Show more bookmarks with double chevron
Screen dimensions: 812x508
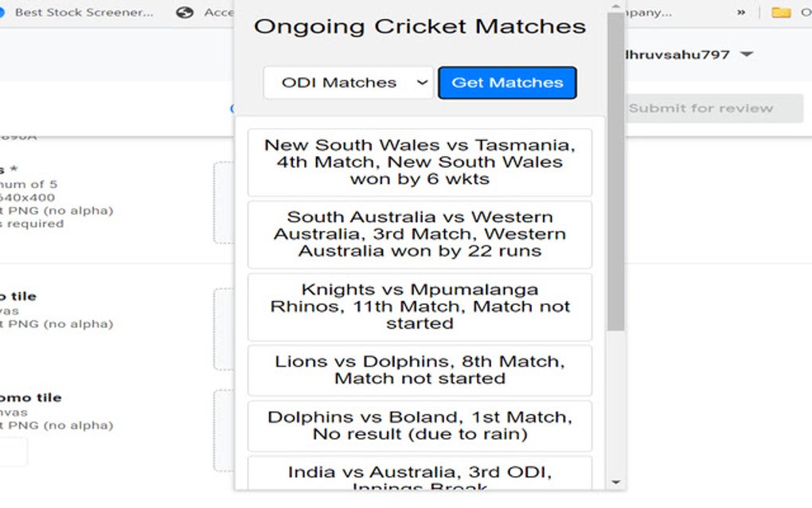point(741,13)
